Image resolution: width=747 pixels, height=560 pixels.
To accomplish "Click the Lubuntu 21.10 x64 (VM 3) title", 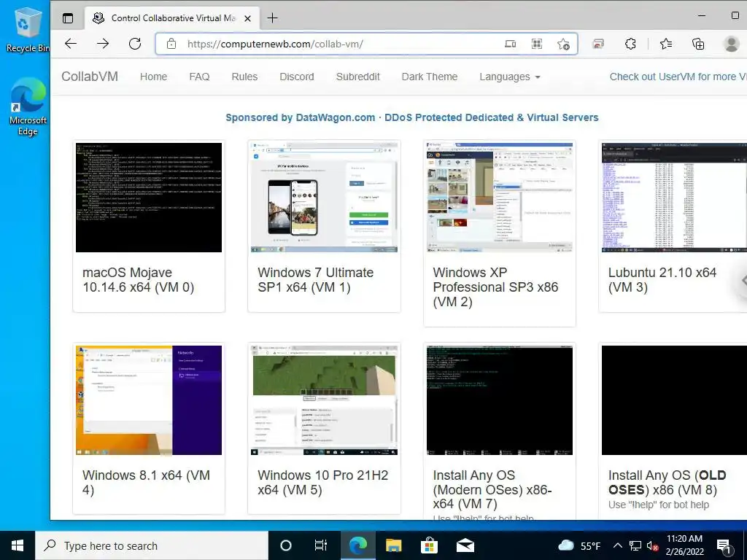I will 662,280.
